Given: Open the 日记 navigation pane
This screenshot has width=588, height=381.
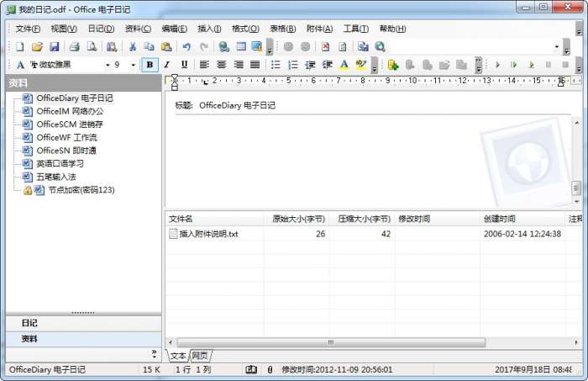Looking at the screenshot, I should point(84,323).
